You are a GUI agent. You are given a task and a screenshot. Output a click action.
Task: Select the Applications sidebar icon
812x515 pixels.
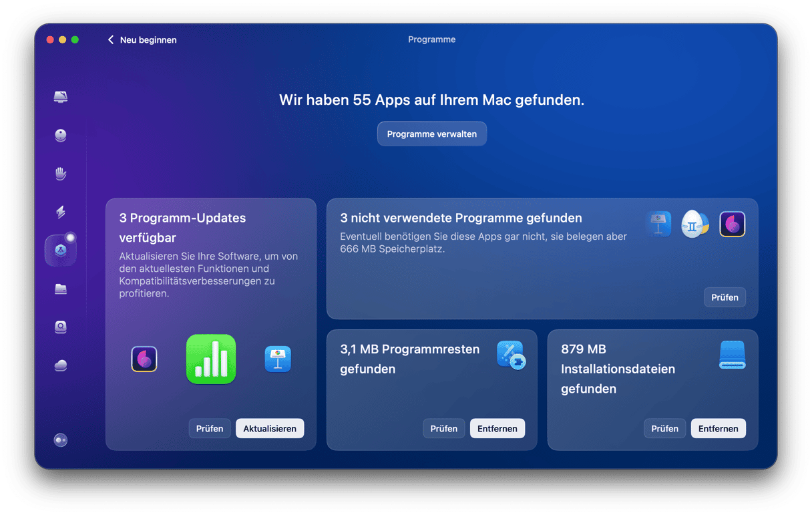tap(61, 250)
